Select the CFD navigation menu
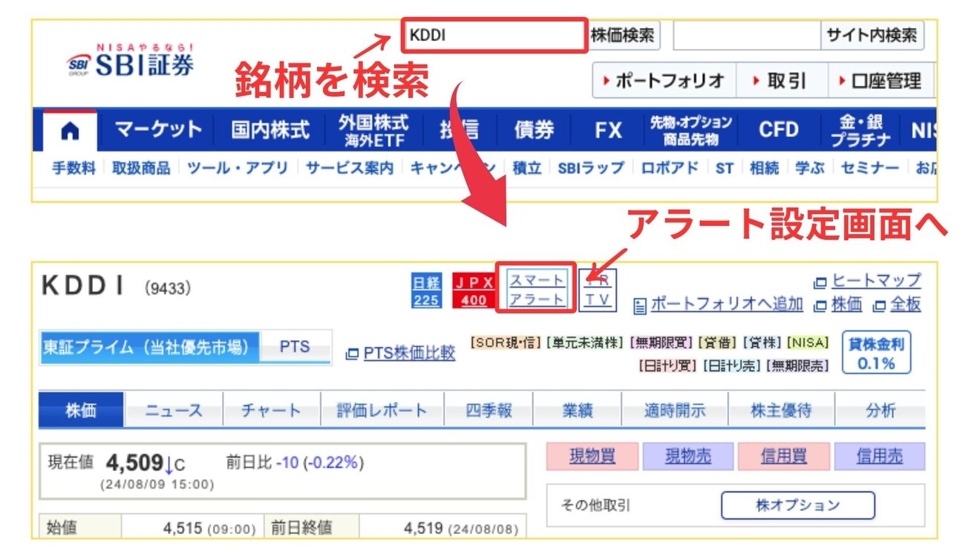 (x=778, y=130)
